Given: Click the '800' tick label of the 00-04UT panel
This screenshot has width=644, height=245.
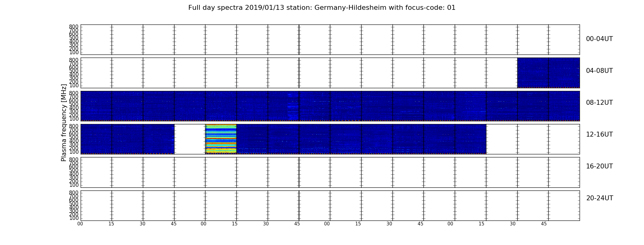Looking at the screenshot, I should click(x=74, y=27).
